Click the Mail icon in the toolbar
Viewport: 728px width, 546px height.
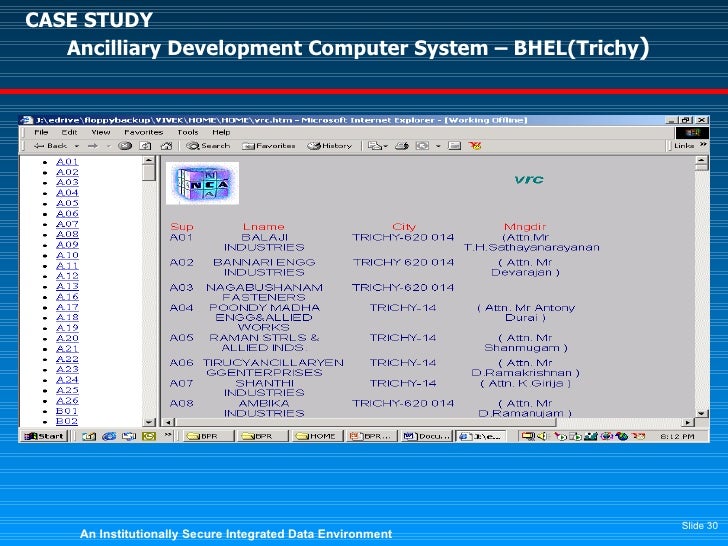(375, 146)
